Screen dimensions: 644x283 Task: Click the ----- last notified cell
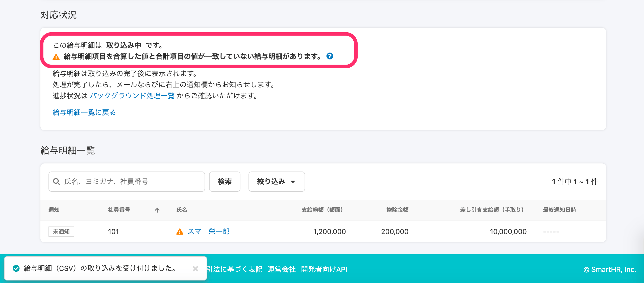point(551,232)
